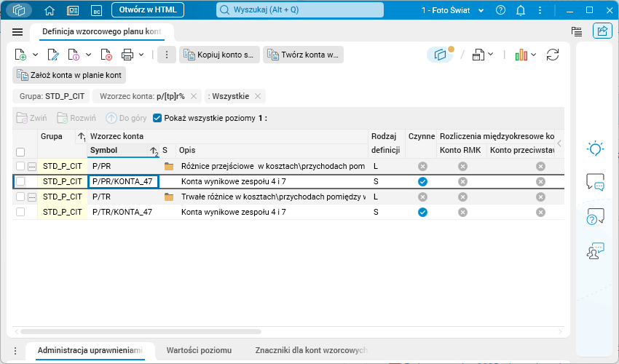Click the home icon in title bar
The width and height of the screenshot is (619, 364).
pyautogui.click(x=50, y=11)
